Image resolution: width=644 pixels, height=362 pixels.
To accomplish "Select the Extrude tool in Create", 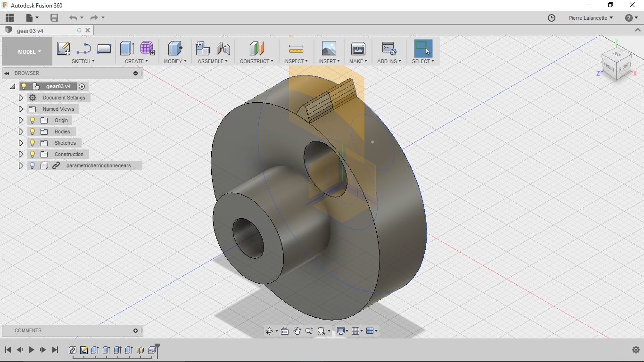I will pyautogui.click(x=127, y=48).
